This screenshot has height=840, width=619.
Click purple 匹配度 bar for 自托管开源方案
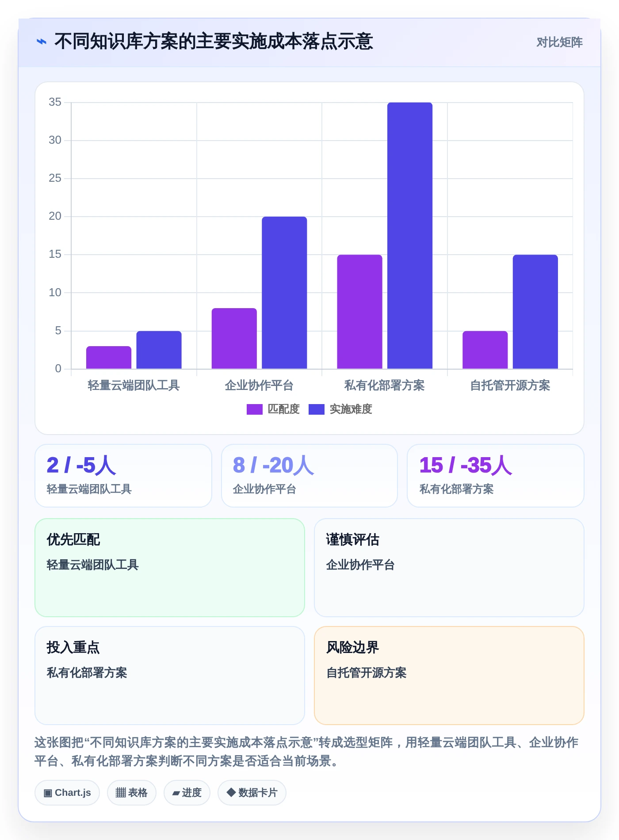485,350
